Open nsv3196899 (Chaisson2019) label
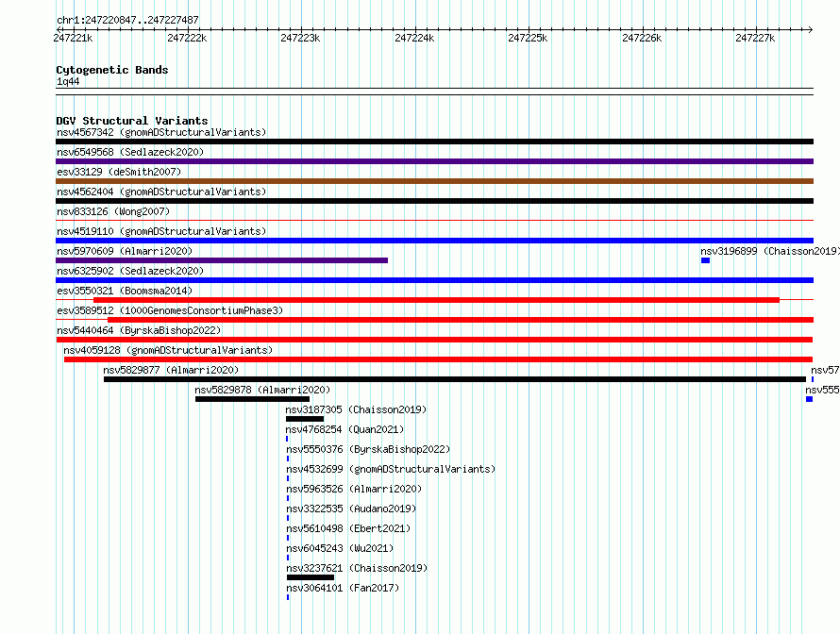This screenshot has height=634, width=840. click(770, 251)
